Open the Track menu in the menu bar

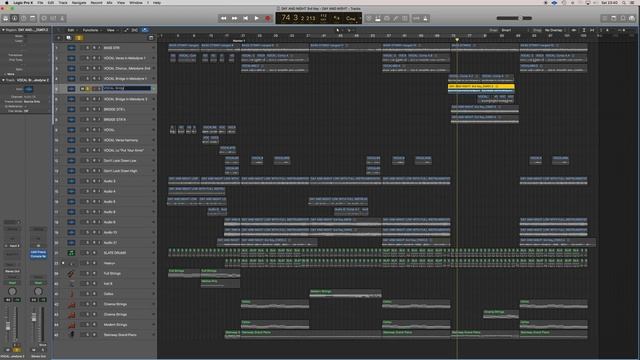click(63, 2)
